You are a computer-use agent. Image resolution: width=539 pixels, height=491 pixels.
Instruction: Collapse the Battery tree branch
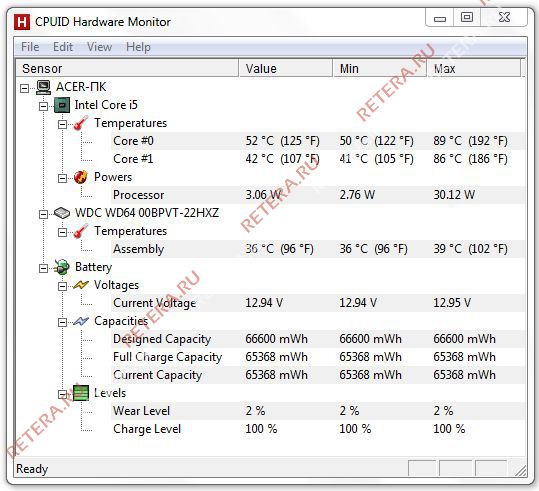click(43, 268)
